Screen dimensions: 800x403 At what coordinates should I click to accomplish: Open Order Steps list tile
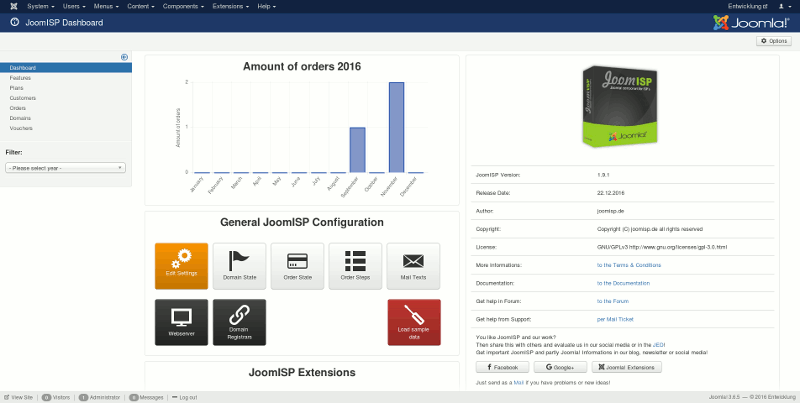tap(355, 266)
